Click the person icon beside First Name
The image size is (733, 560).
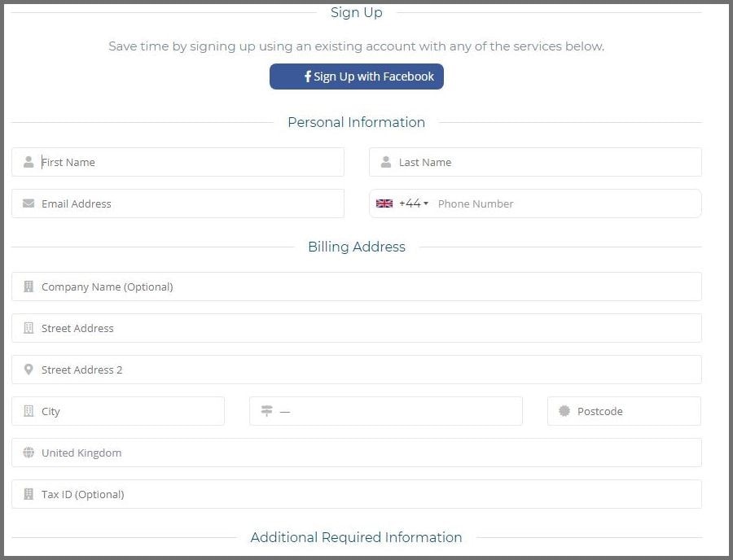[29, 162]
